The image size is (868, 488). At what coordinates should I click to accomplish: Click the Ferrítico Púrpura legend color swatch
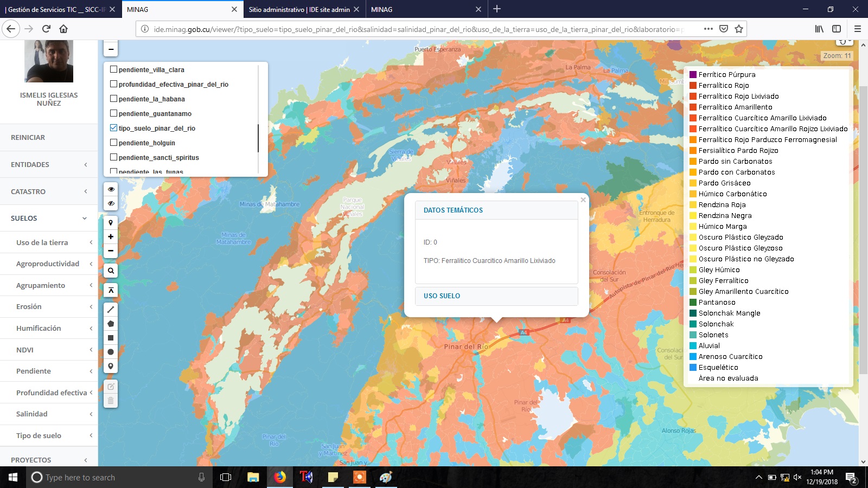tap(693, 75)
